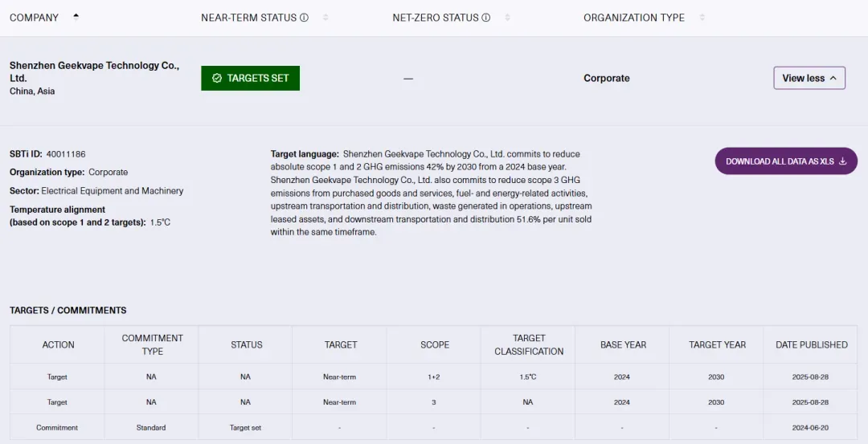
Task: Click the sort arrows for Organization Type column
Action: click(x=702, y=18)
